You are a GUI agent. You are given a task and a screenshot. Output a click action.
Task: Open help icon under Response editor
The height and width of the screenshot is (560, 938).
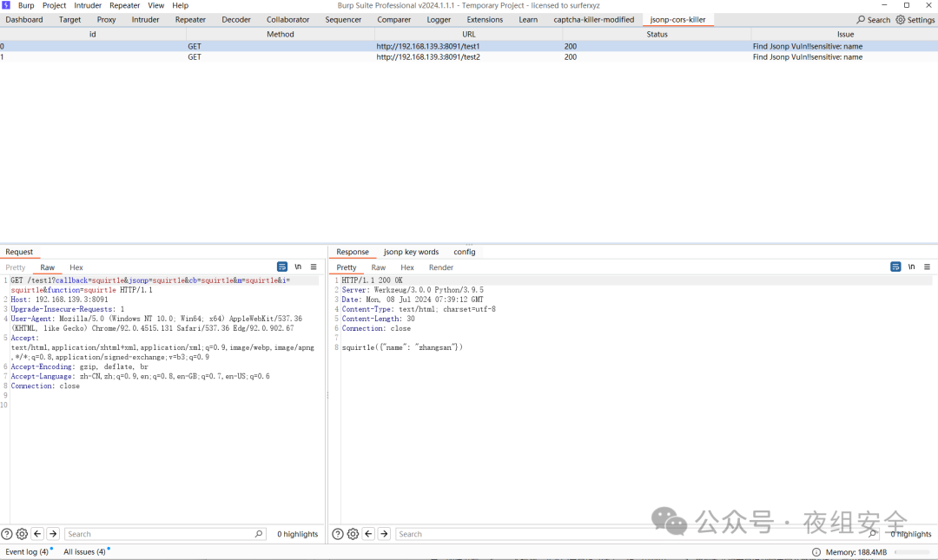[338, 534]
